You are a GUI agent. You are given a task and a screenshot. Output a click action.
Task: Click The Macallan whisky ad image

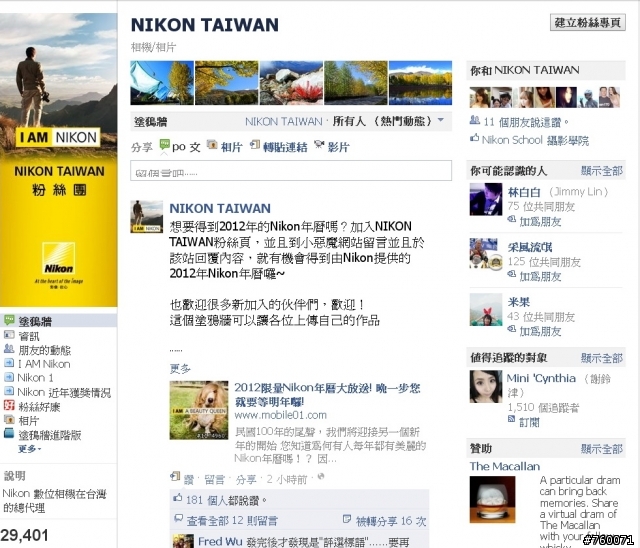(x=492, y=499)
